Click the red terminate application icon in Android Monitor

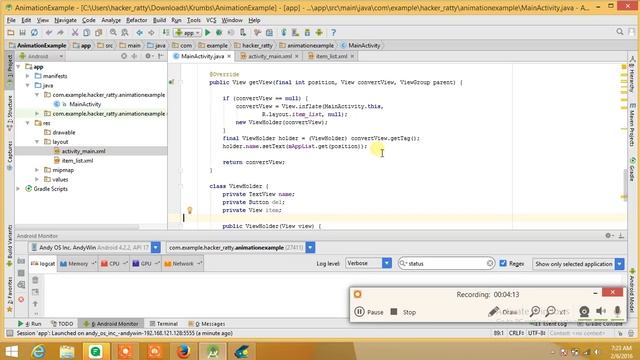[x=21, y=299]
